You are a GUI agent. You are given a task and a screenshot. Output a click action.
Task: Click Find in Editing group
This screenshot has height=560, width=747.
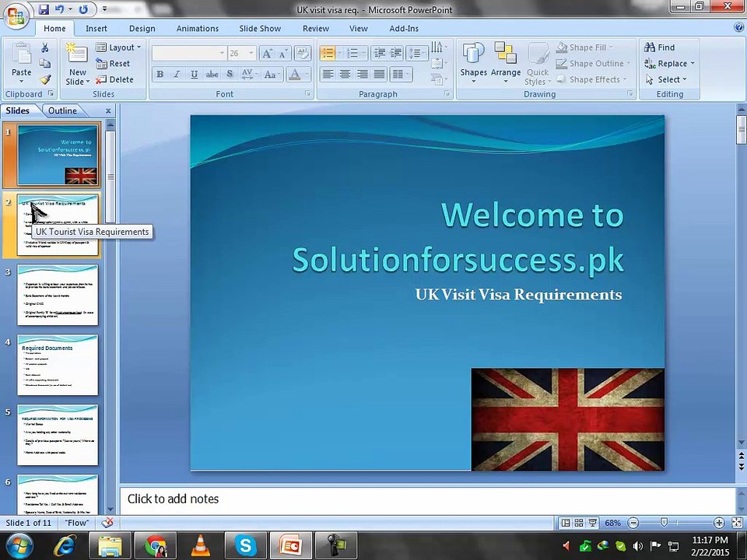tap(659, 47)
